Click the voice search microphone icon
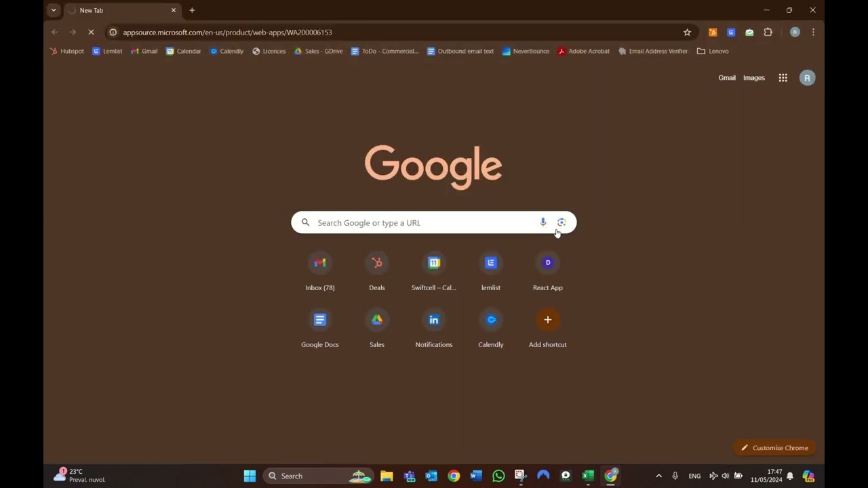Image resolution: width=868 pixels, height=488 pixels. [542, 222]
